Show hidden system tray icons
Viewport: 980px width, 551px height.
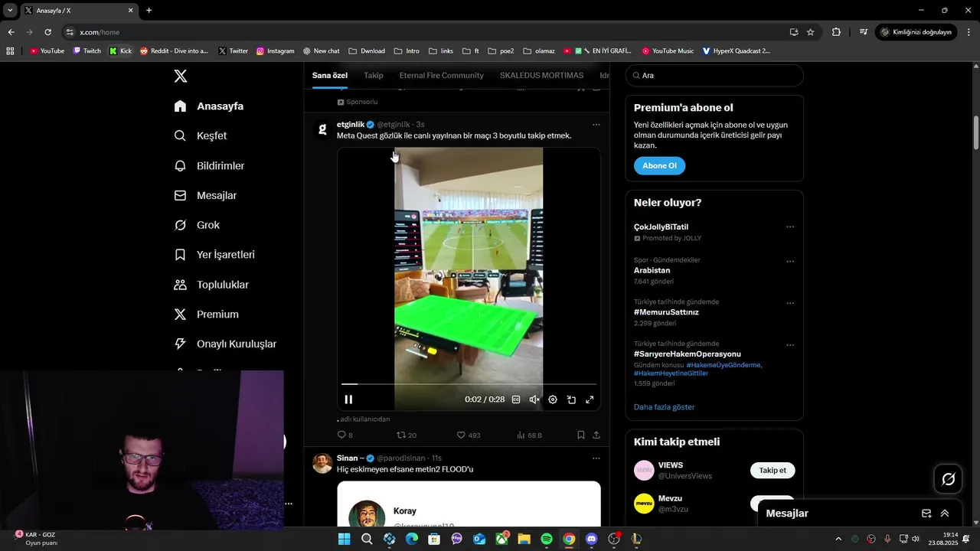[838, 539]
